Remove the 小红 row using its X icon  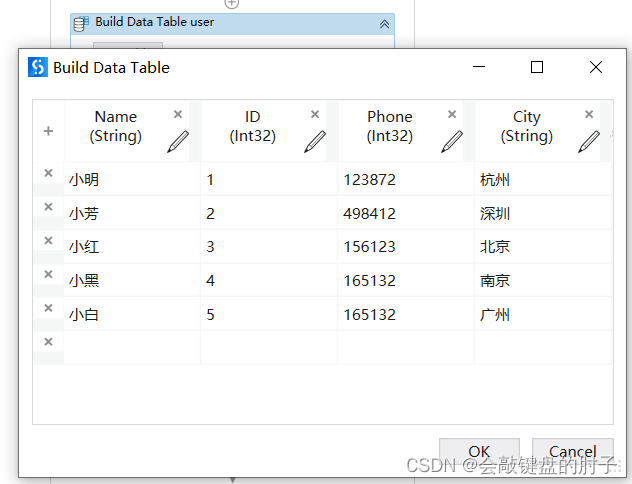click(48, 241)
